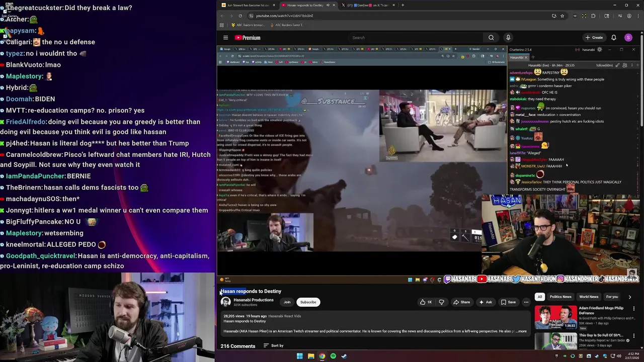
Task: Open ARC Raiders Event bookmark
Action: coord(287,25)
